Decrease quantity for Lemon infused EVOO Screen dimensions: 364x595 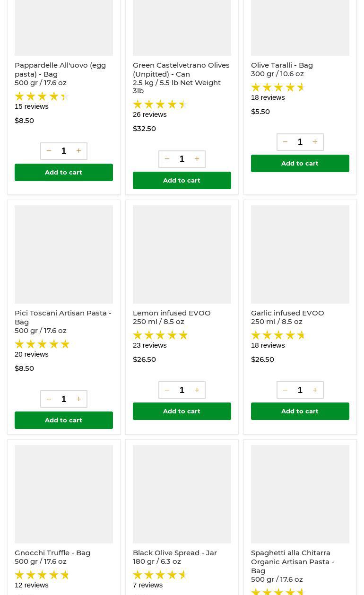(167, 390)
